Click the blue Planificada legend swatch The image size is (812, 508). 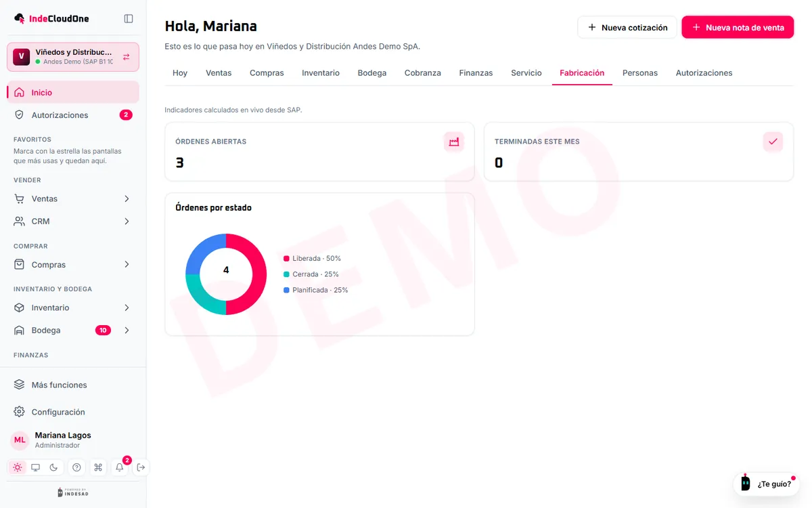[x=287, y=290]
